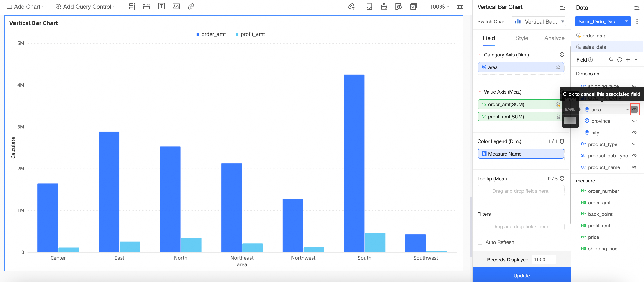This screenshot has height=282, width=644.
Task: Enable the Auto Refresh checkbox
Action: pos(480,242)
